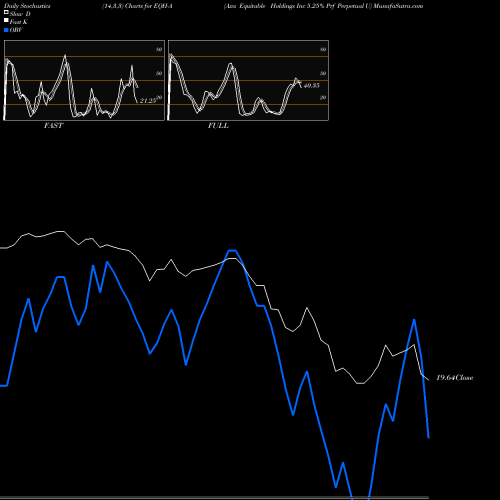Click the 20 level label in FULL chart

(x=323, y=97)
